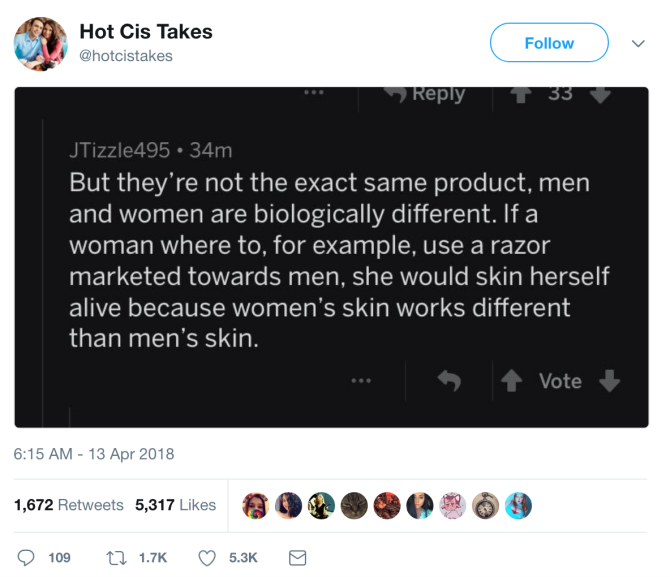The image size is (670, 577).
Task: Click the downvote arrow next to Vote
Action: [x=609, y=380]
